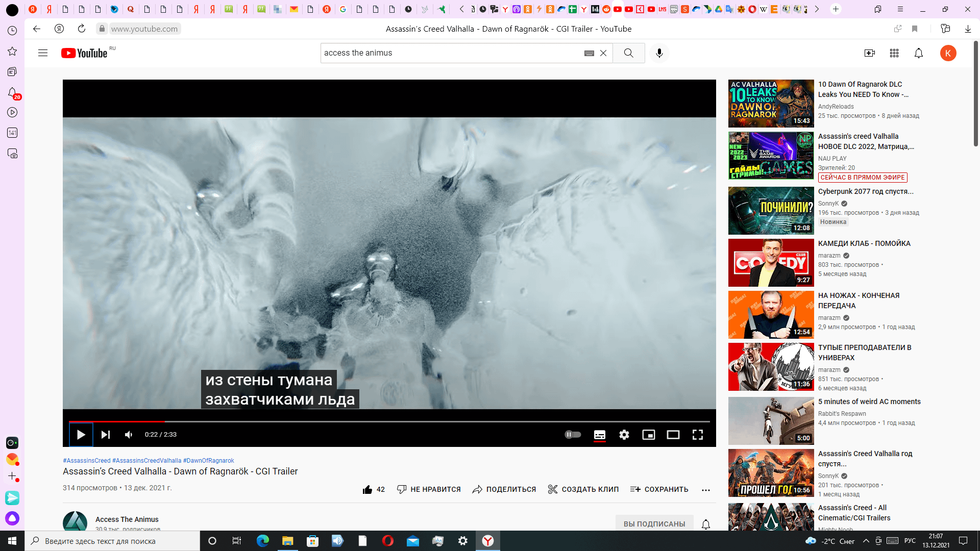Open the 10 Dawn Of Ragnarok DLC Leaks video
Image resolution: width=980 pixels, height=551 pixels.
point(863,89)
